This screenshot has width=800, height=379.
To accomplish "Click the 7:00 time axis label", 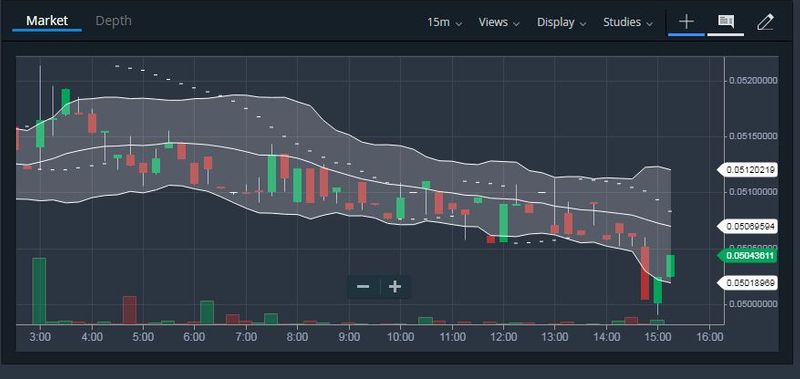I will [246, 337].
